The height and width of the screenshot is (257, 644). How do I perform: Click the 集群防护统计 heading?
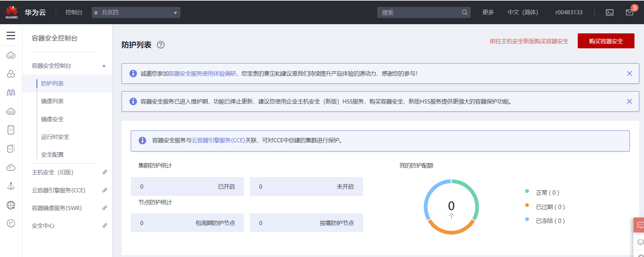coord(155,165)
